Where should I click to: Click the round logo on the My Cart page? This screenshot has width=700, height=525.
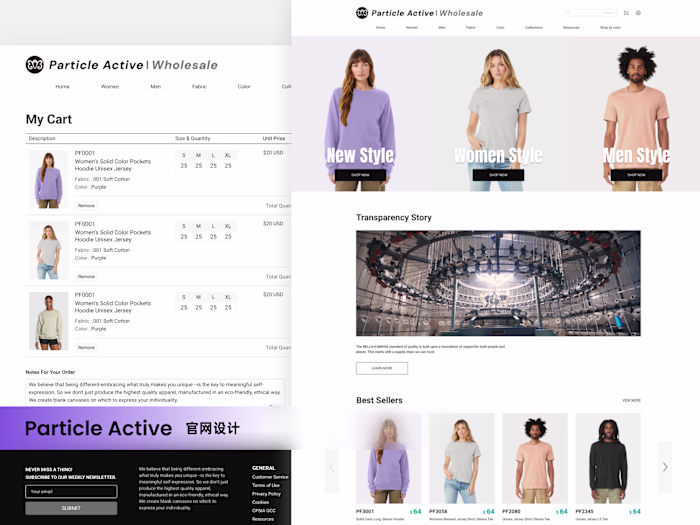click(34, 65)
